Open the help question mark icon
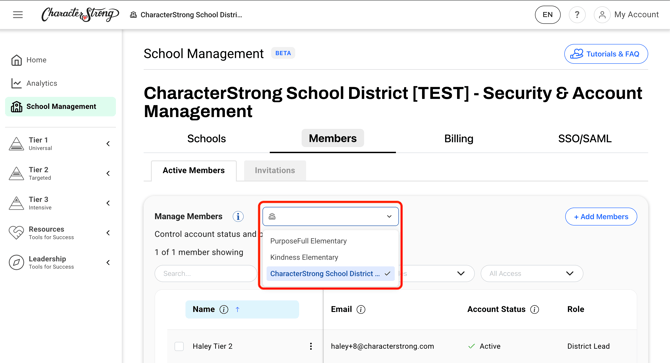The image size is (670, 363). pyautogui.click(x=577, y=15)
